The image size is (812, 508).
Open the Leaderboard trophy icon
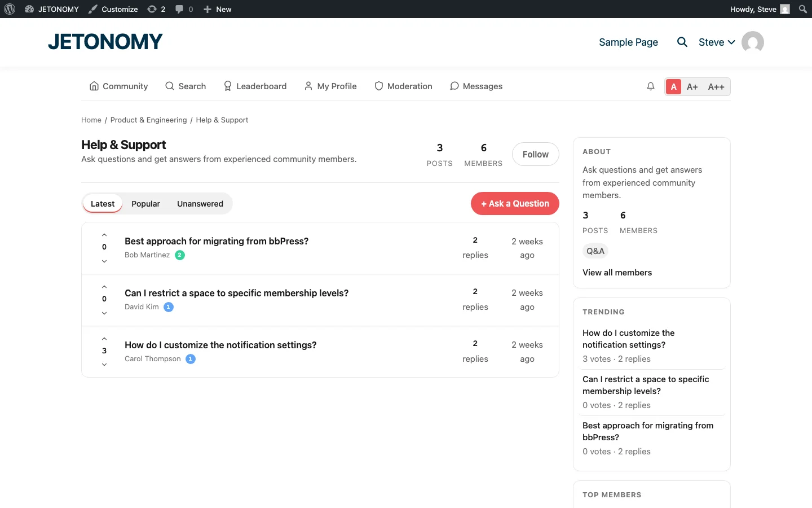coord(228,86)
